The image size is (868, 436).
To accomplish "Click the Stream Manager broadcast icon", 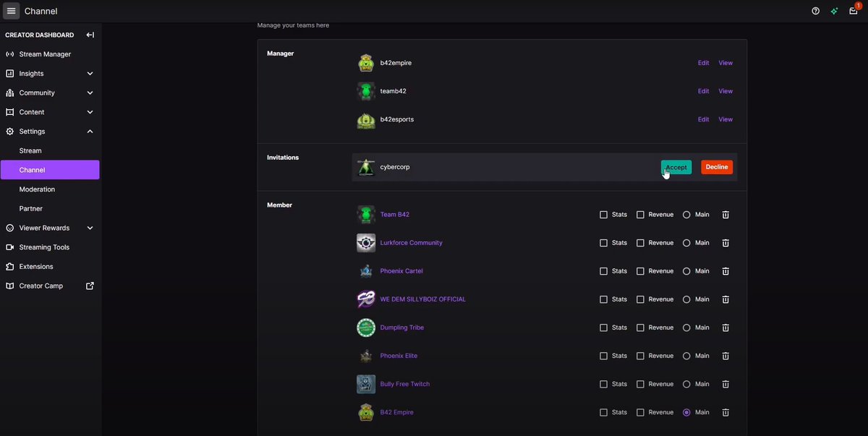I will (9, 54).
